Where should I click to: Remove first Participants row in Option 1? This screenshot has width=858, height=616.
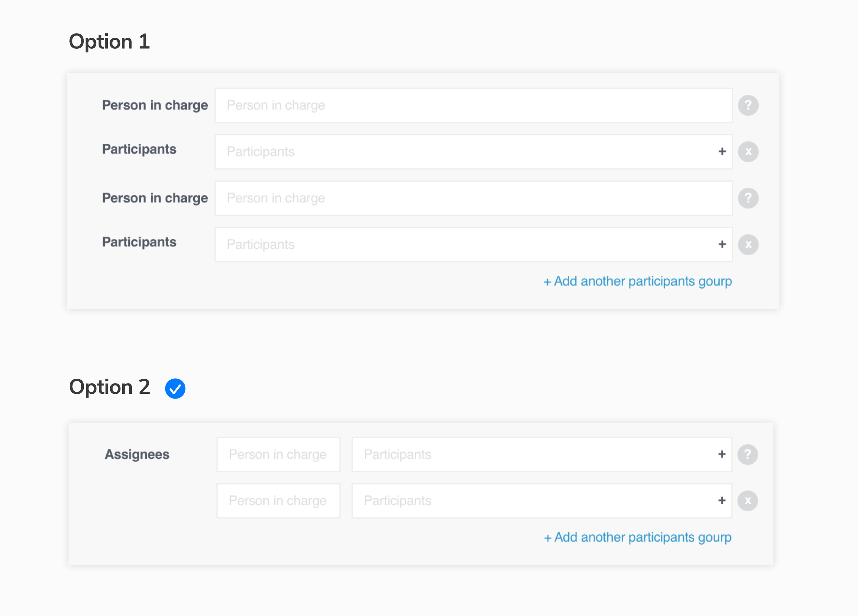click(x=748, y=152)
